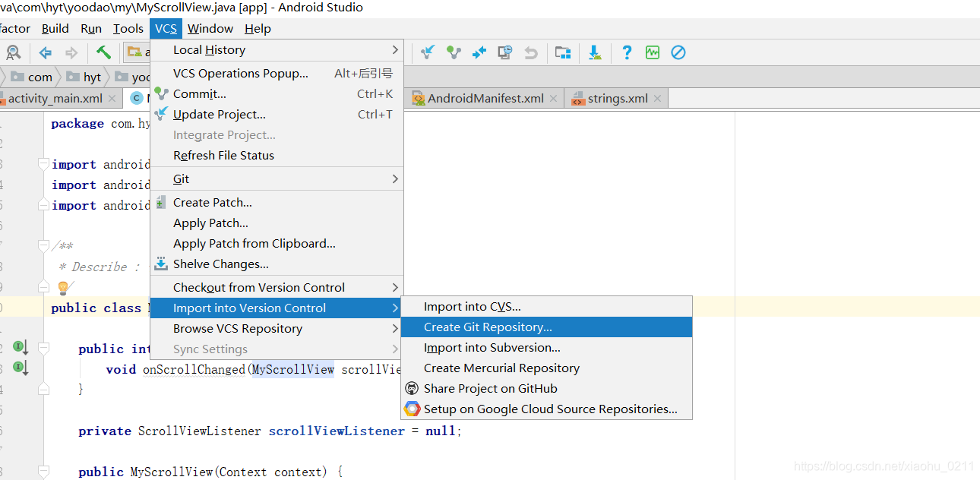Click the Back navigation arrow
Screen dimensions: 980x480
coord(46,52)
